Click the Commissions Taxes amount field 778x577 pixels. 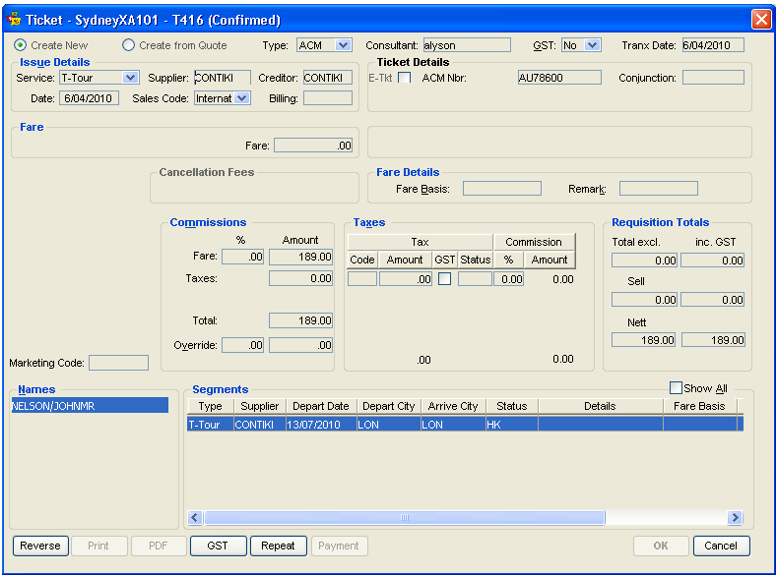pos(301,278)
